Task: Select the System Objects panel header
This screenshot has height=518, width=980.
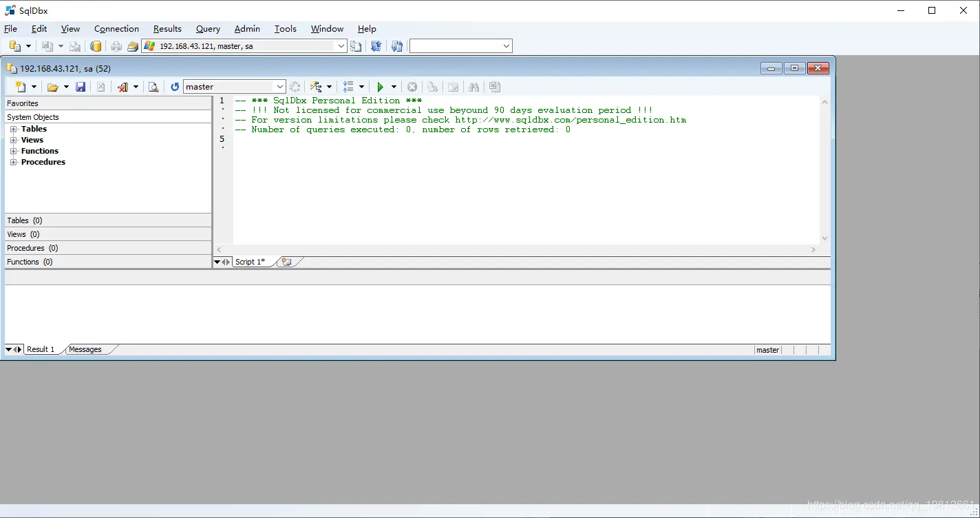Action: pos(108,117)
